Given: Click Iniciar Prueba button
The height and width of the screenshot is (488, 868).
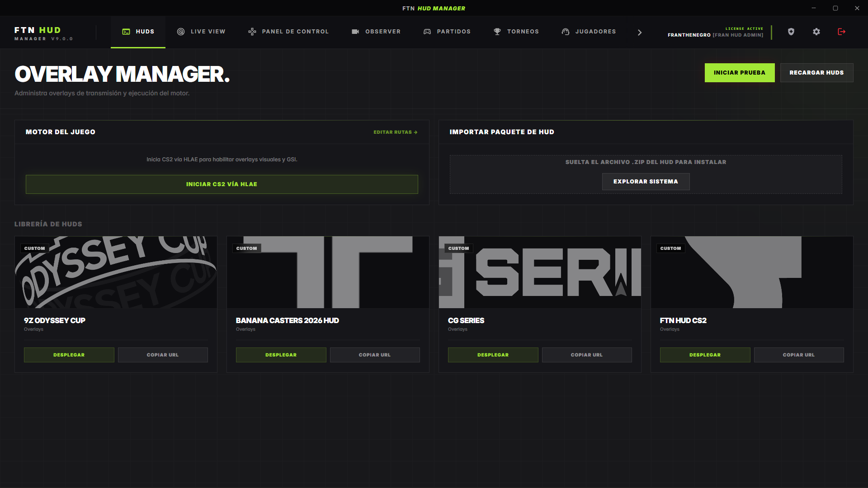Looking at the screenshot, I should point(740,73).
